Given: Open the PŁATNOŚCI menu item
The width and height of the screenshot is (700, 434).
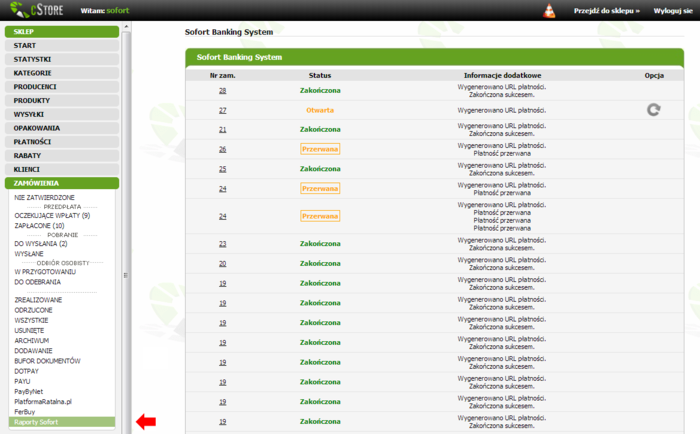Looking at the screenshot, I should (62, 142).
